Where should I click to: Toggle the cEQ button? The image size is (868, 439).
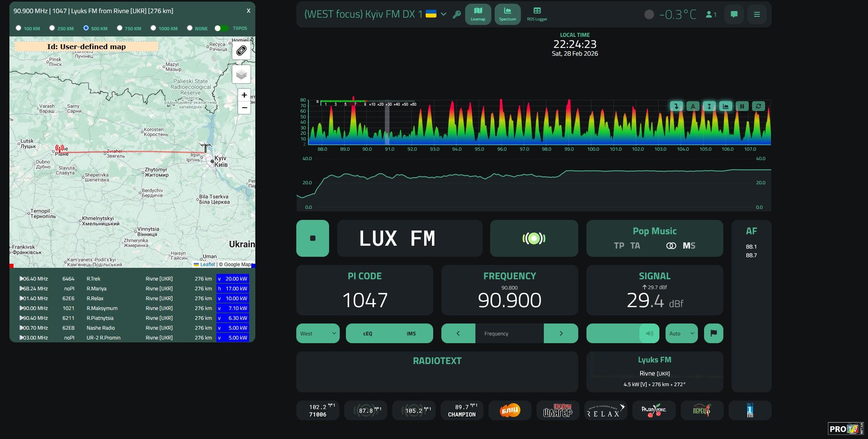click(368, 333)
